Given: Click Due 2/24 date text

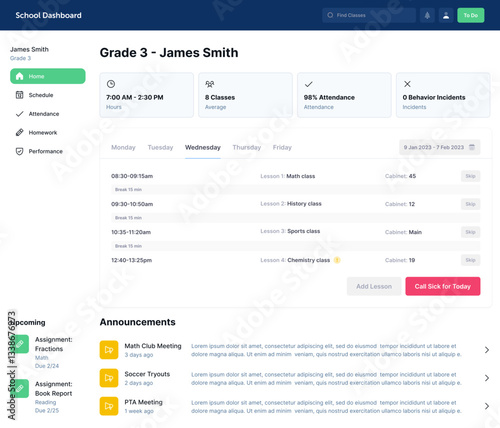Looking at the screenshot, I should (x=47, y=366).
